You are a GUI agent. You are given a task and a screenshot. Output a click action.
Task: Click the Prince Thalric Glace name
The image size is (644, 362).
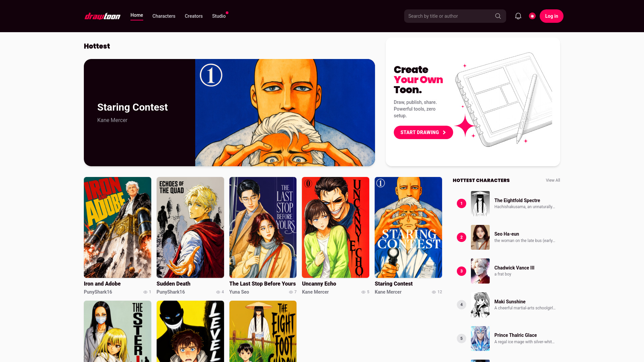point(516,335)
